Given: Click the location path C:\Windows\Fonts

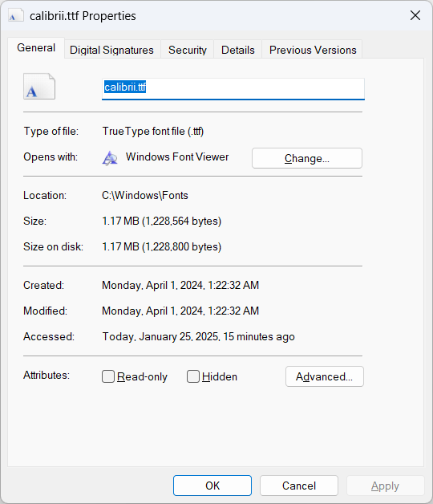Looking at the screenshot, I should click(145, 196).
